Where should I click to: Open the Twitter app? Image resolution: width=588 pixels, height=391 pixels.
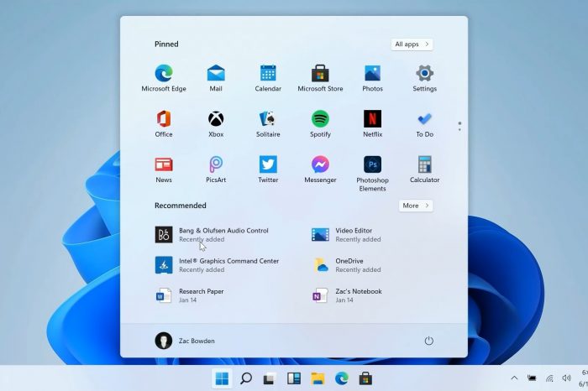pos(268,169)
